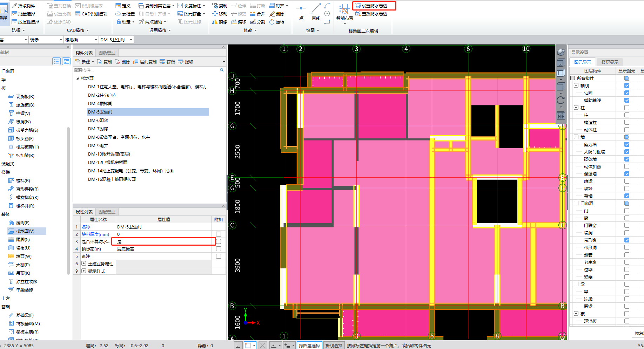Open the 修改 group dropdown
The width and height of the screenshot is (644, 349).
click(250, 30)
